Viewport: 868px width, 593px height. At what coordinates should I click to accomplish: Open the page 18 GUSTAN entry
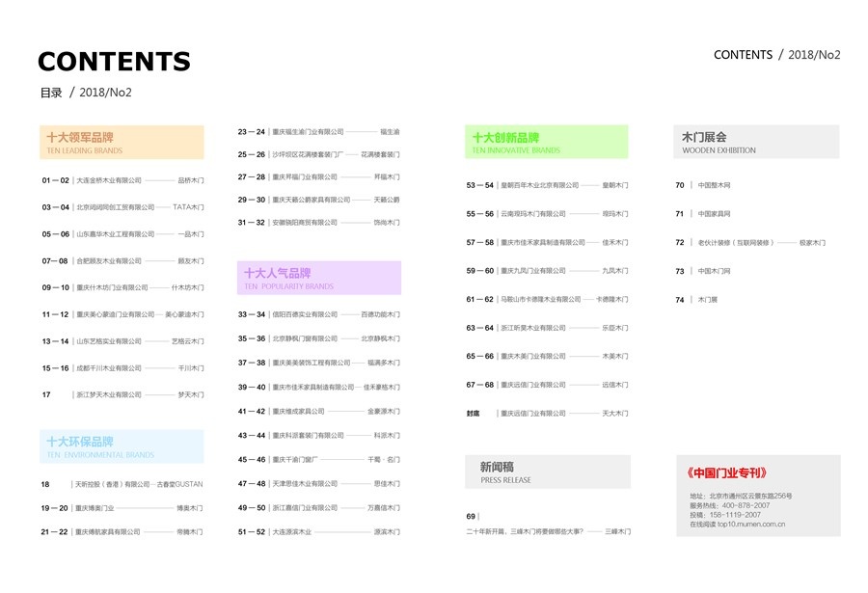coord(122,484)
